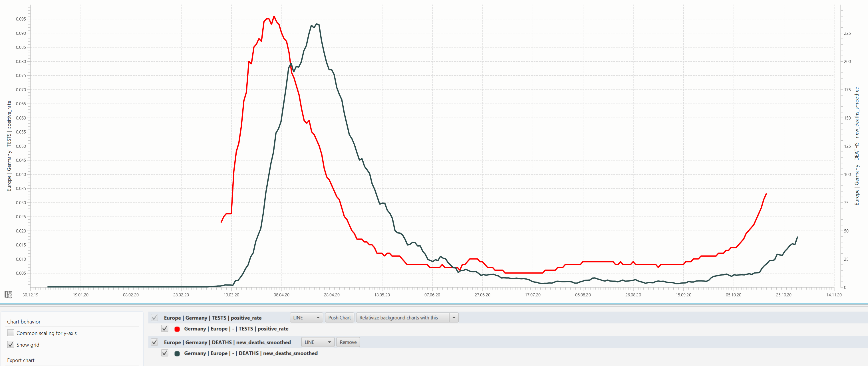Click the peak of the red positive_rate curve
The width and height of the screenshot is (868, 366).
tap(274, 16)
